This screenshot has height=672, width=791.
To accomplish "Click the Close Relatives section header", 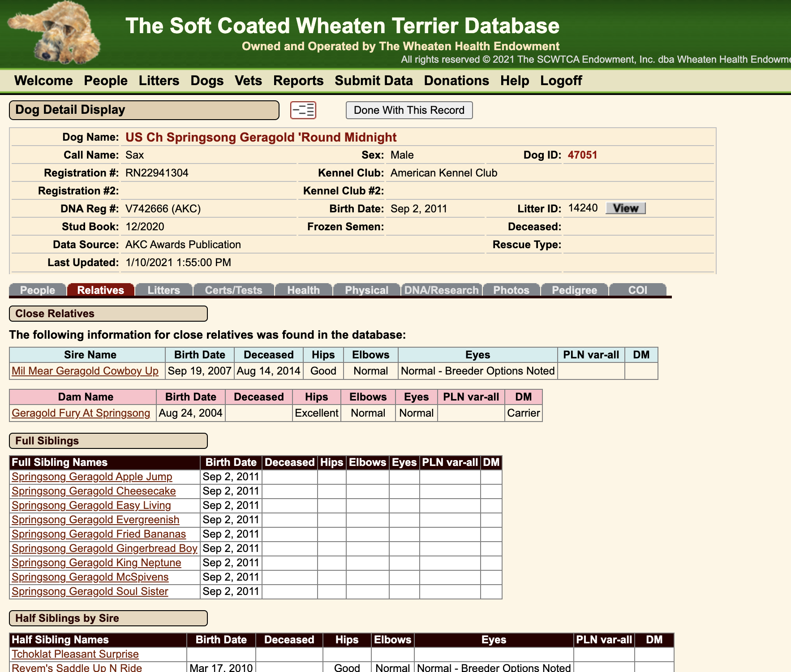I will pos(108,314).
